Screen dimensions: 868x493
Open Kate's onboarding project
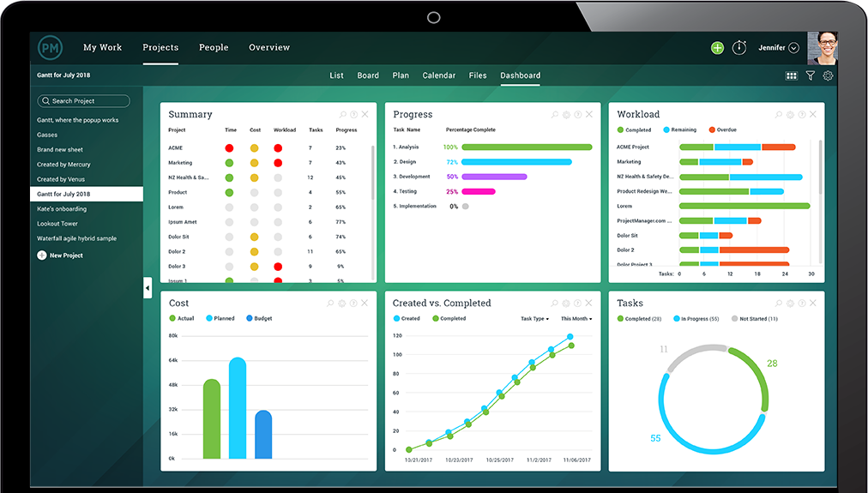pyautogui.click(x=62, y=209)
